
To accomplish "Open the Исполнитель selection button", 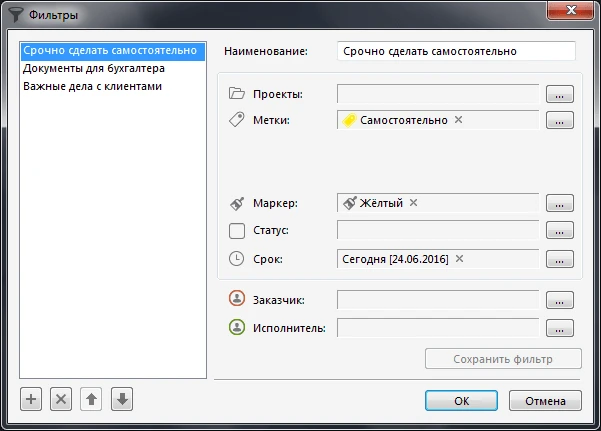I will coord(560,328).
